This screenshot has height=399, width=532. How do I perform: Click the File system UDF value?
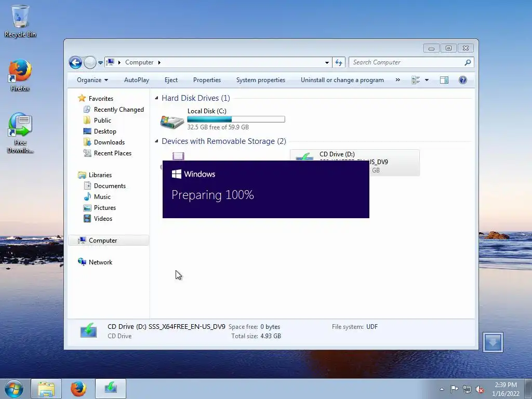pyautogui.click(x=372, y=327)
